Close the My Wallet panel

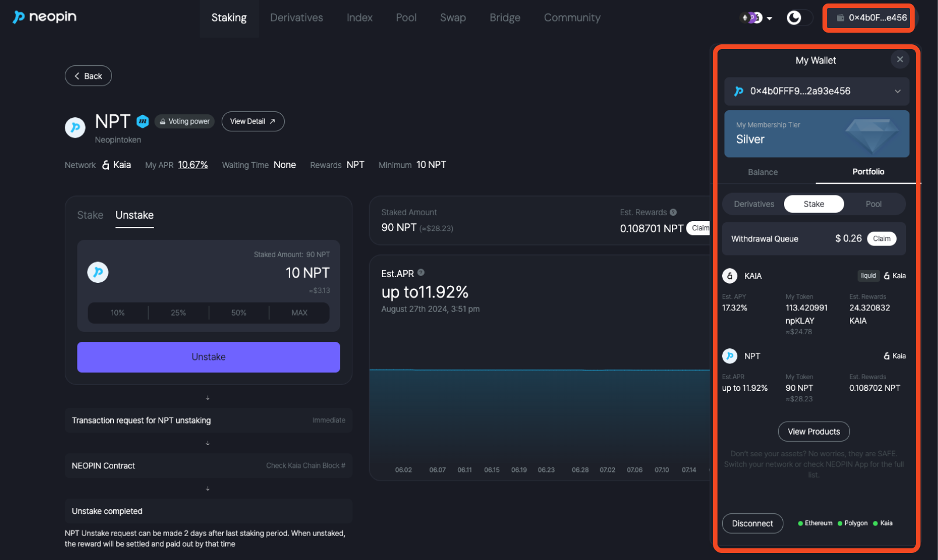click(900, 60)
